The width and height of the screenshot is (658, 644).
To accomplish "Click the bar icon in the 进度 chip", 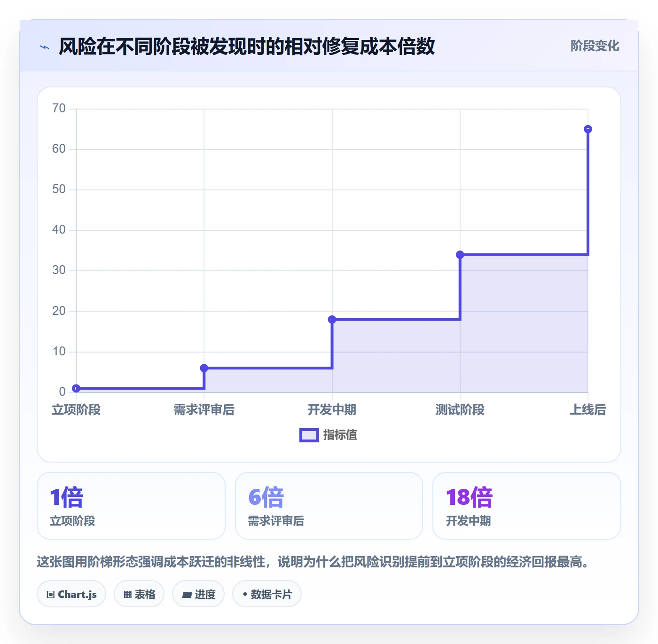I will pos(187,595).
